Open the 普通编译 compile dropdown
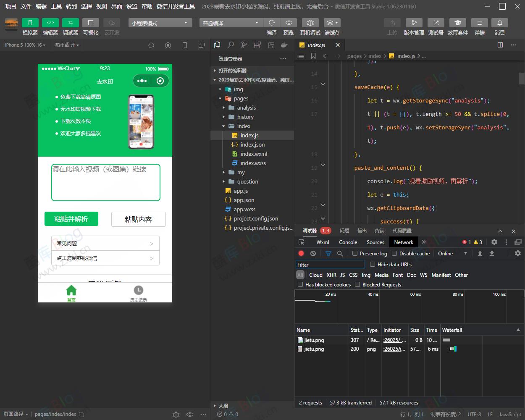Image resolution: width=525 pixels, height=420 pixels. (x=231, y=23)
